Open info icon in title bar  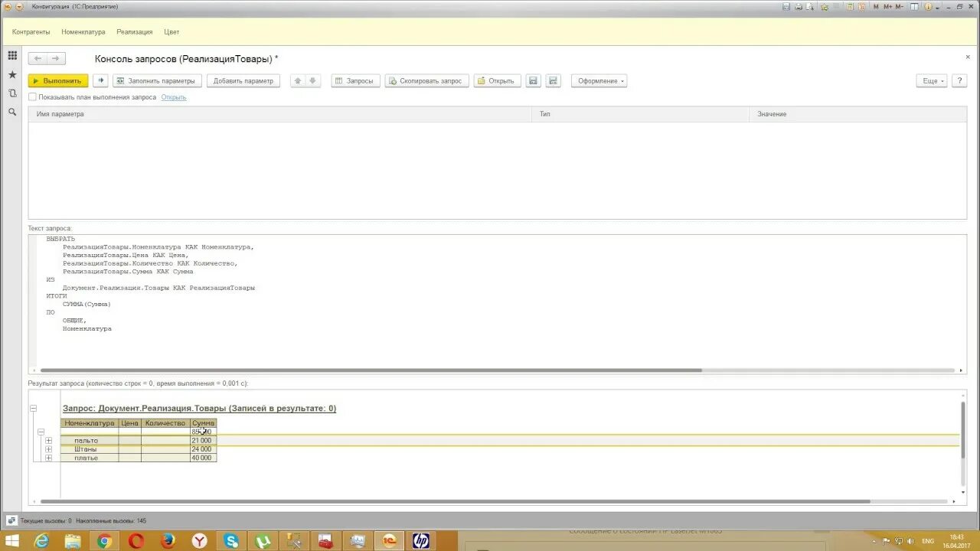tap(927, 6)
